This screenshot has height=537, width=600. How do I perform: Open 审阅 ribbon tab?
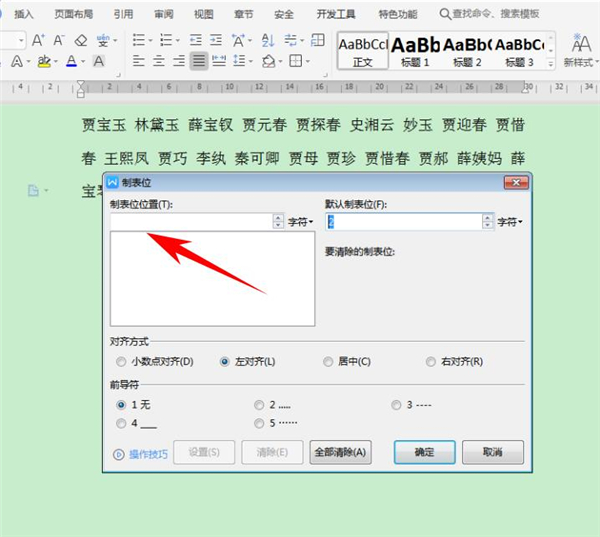[x=164, y=14]
